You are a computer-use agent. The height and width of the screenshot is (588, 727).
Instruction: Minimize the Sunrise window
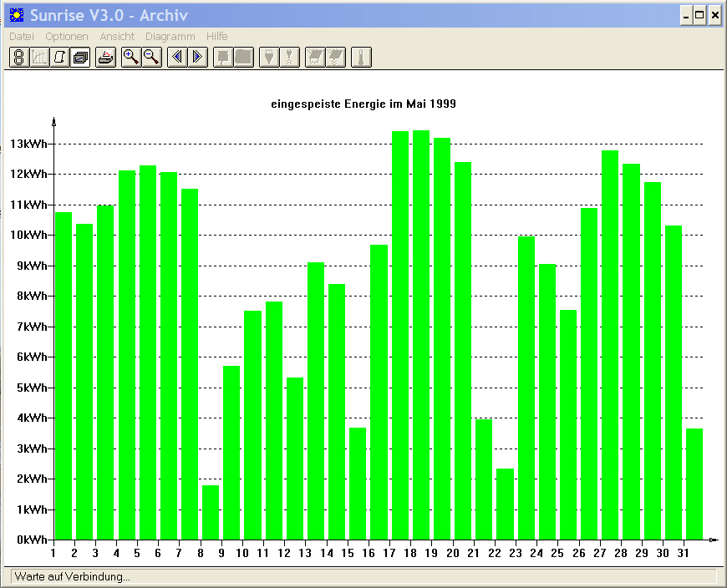[x=686, y=15]
